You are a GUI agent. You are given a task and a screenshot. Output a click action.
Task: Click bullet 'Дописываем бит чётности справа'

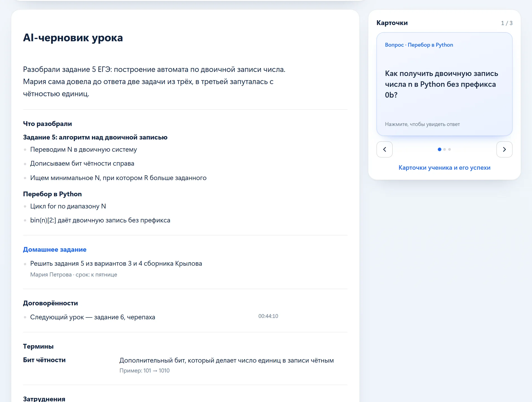(82, 163)
